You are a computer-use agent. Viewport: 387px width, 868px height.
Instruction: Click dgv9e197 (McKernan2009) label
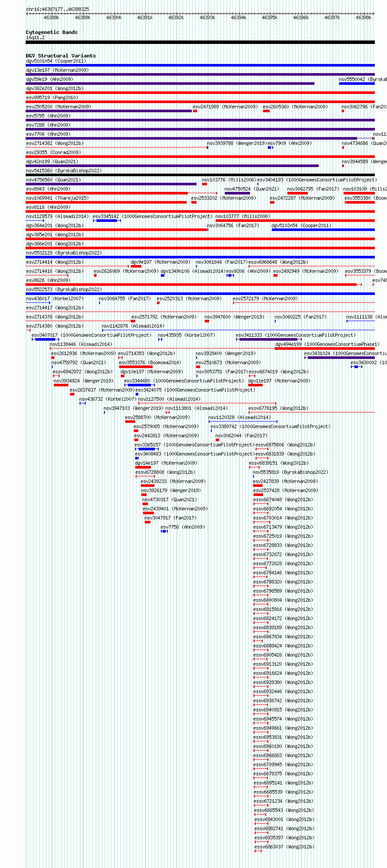point(160,262)
